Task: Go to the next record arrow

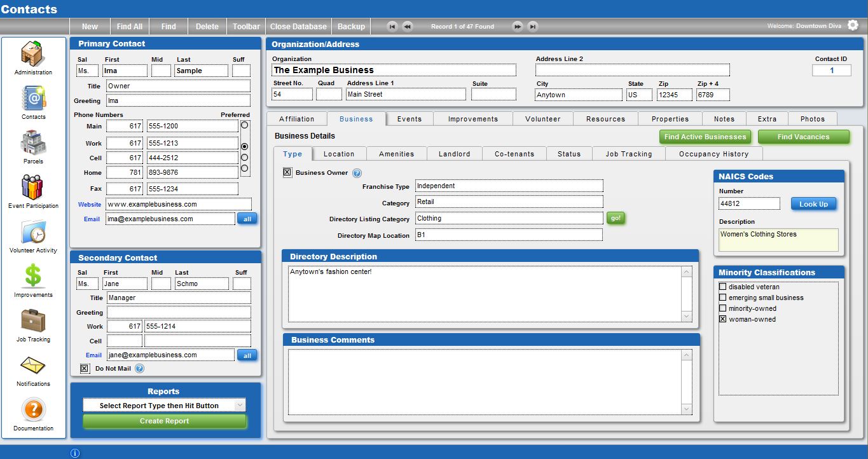Action: pos(518,27)
